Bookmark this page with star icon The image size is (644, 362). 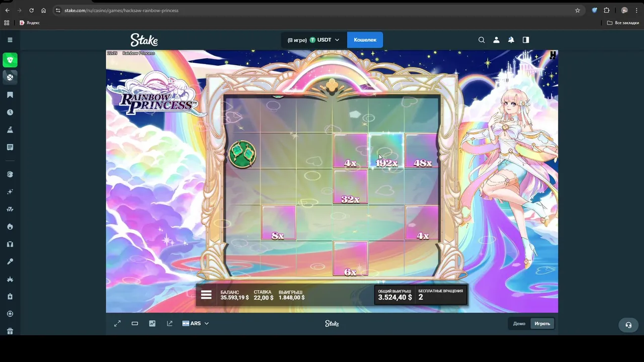tap(578, 10)
